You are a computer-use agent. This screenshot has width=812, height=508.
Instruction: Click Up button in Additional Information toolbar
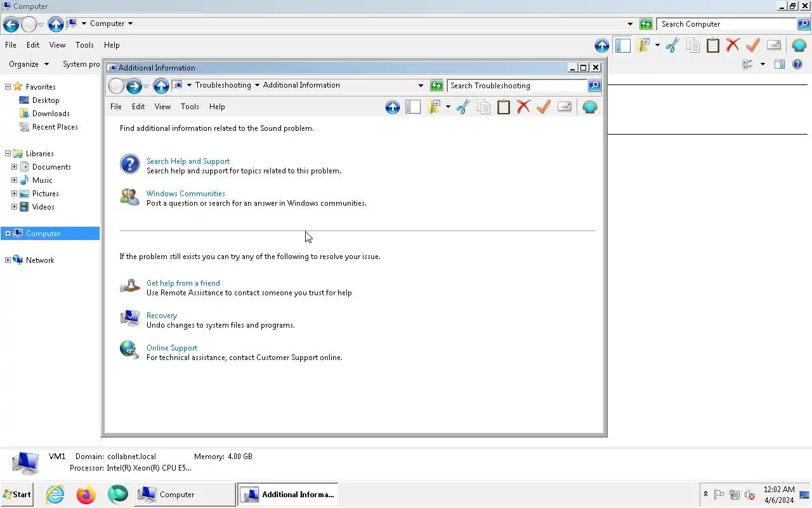pyautogui.click(x=393, y=107)
